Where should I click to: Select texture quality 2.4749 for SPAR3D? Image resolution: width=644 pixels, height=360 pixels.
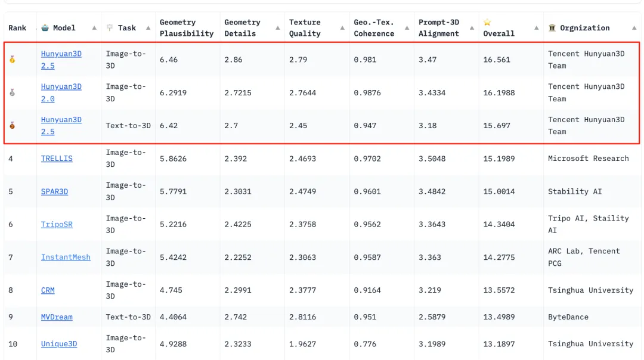[x=303, y=191]
